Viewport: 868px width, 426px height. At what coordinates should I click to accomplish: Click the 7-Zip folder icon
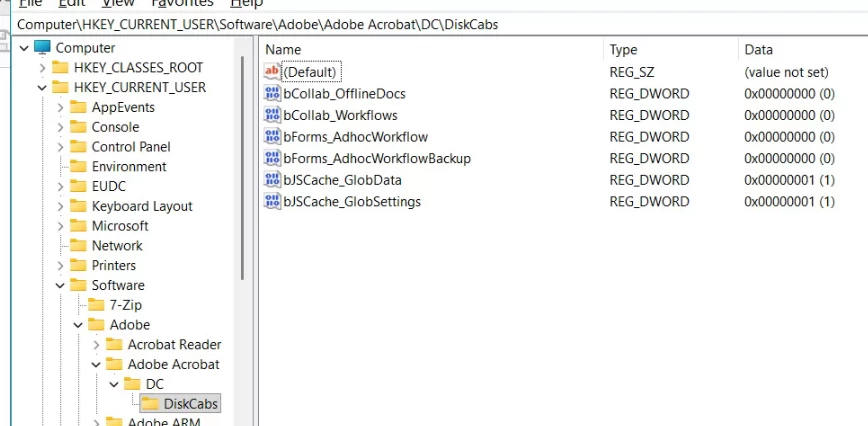pos(96,305)
